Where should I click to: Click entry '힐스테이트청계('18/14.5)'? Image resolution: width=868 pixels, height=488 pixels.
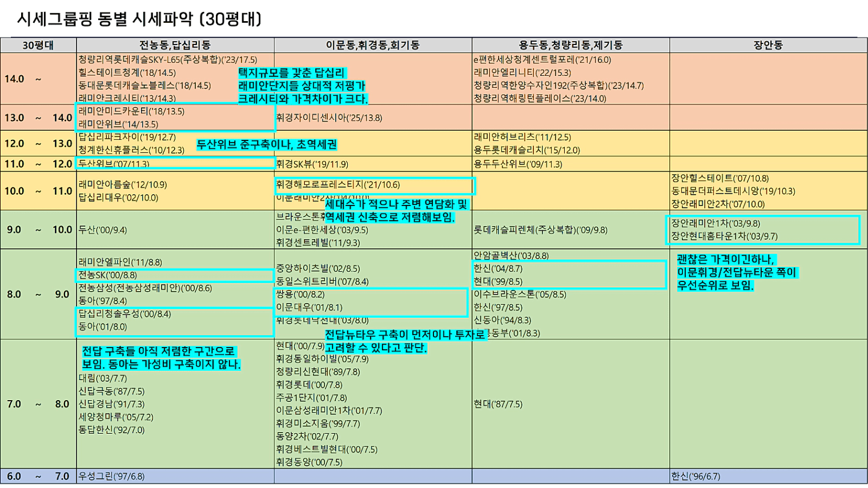(x=127, y=72)
